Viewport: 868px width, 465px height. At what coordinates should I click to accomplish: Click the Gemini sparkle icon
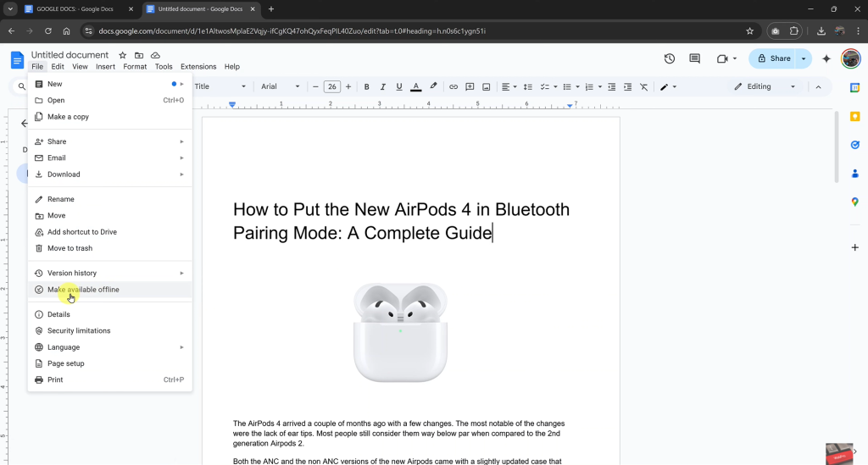point(826,58)
